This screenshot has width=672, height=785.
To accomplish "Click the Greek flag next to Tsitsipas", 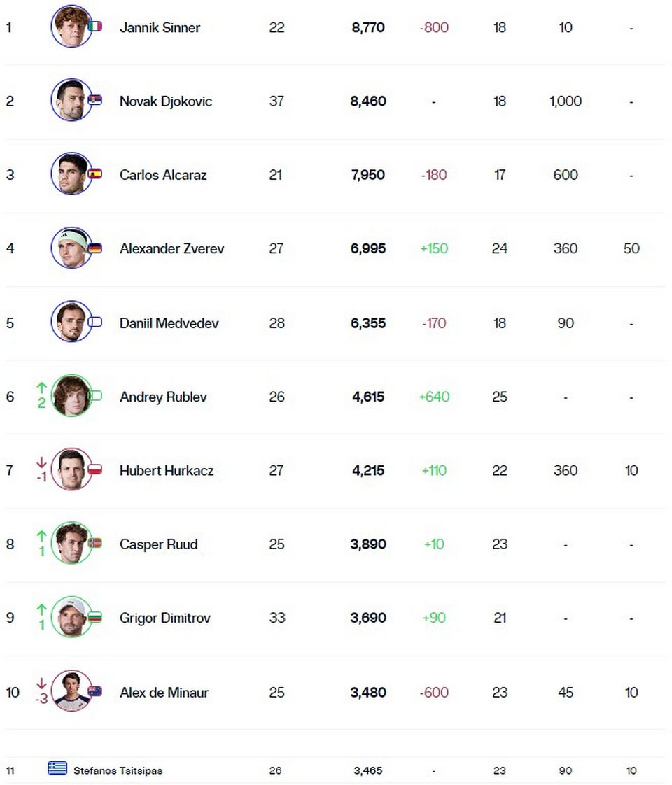I will click(57, 768).
